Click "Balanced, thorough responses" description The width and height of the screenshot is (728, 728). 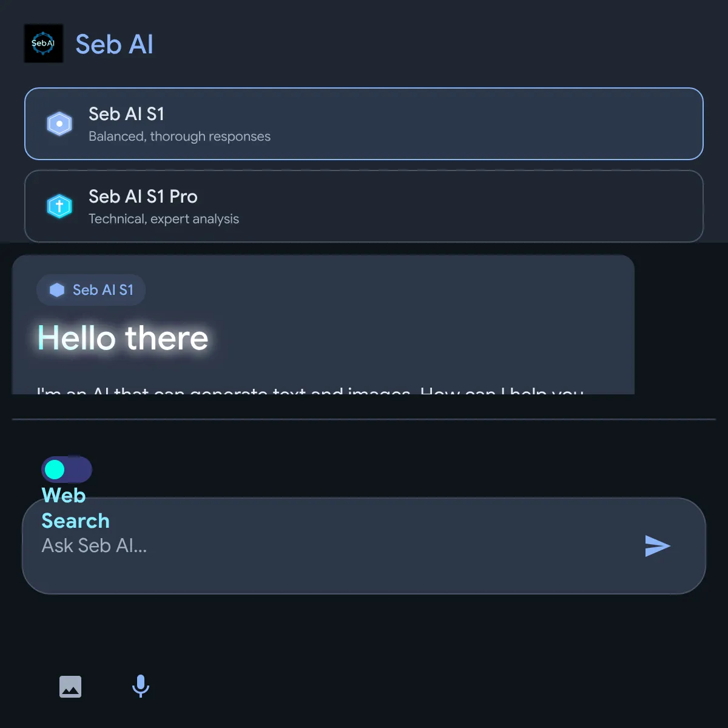click(x=180, y=136)
